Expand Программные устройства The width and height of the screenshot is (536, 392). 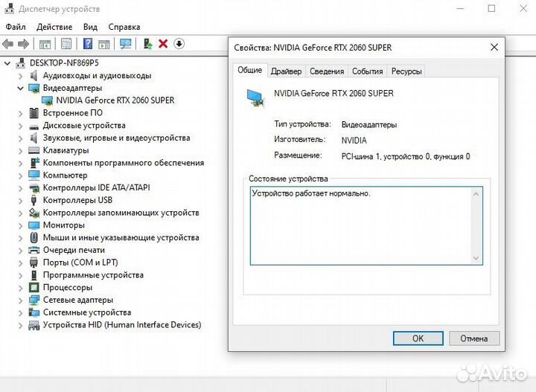point(21,275)
